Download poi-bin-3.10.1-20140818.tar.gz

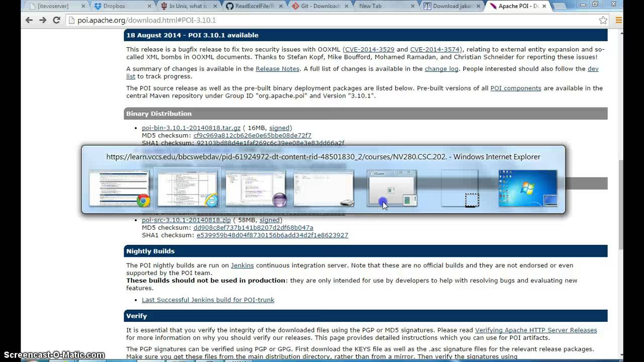click(191, 128)
